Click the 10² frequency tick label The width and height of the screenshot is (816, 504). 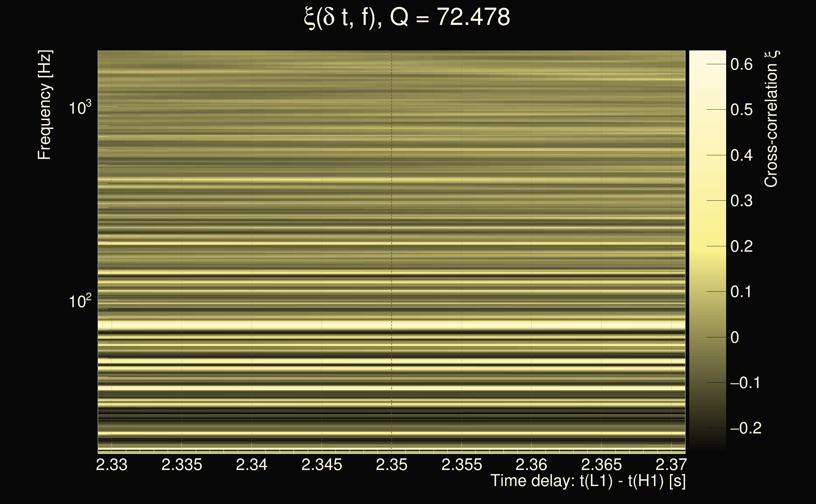click(80, 301)
